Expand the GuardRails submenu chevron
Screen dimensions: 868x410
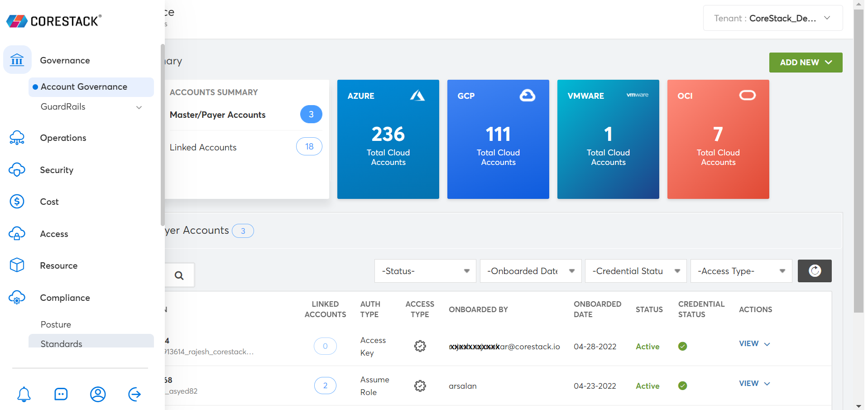coord(139,107)
